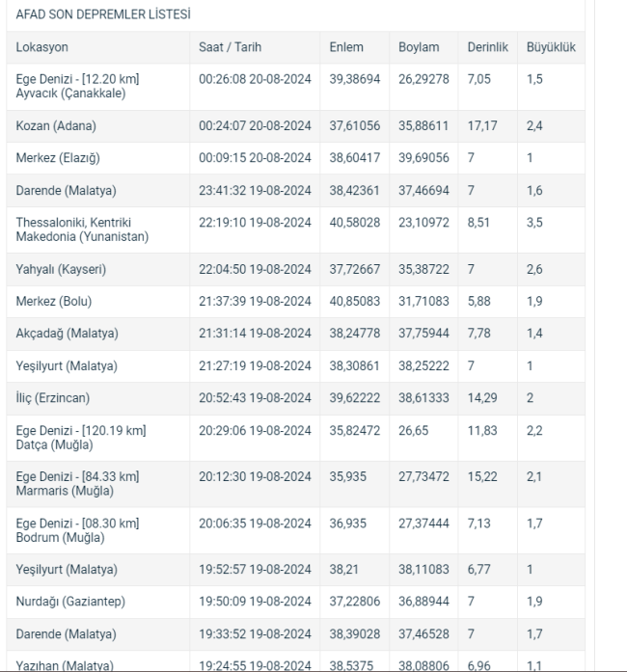Click the depth value 14,29
This screenshot has height=672, width=627.
tap(482, 398)
